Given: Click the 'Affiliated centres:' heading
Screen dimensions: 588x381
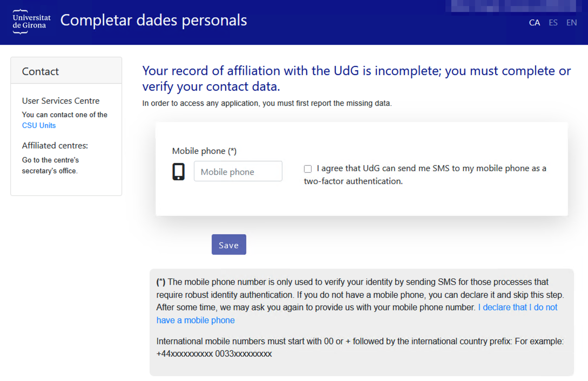Looking at the screenshot, I should point(55,146).
